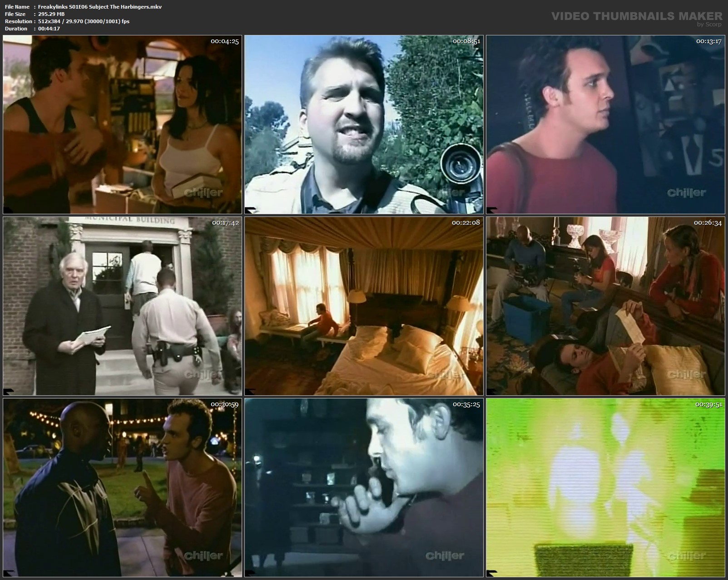Screen dimensions: 728x580
Task: Select the thumbnail timestamped 00:04:25
Action: [x=122, y=124]
